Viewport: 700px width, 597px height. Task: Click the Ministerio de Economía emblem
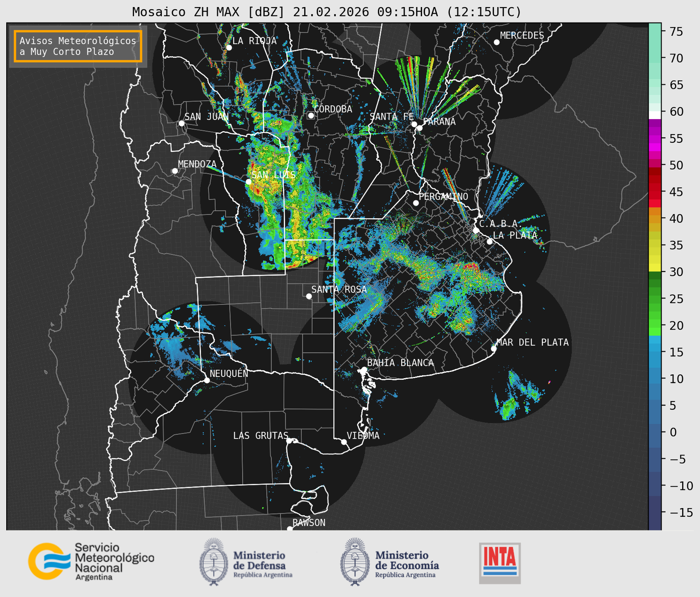point(355,562)
